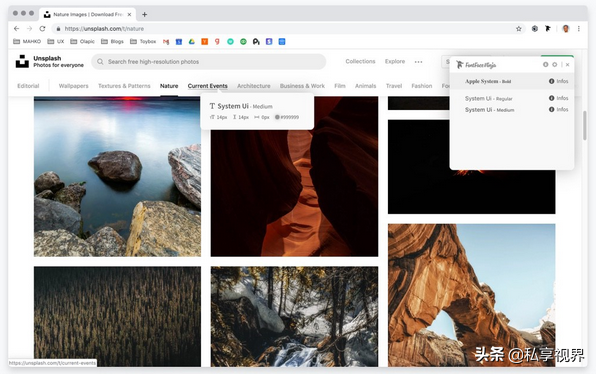Click the browser forward arrow

coord(29,29)
